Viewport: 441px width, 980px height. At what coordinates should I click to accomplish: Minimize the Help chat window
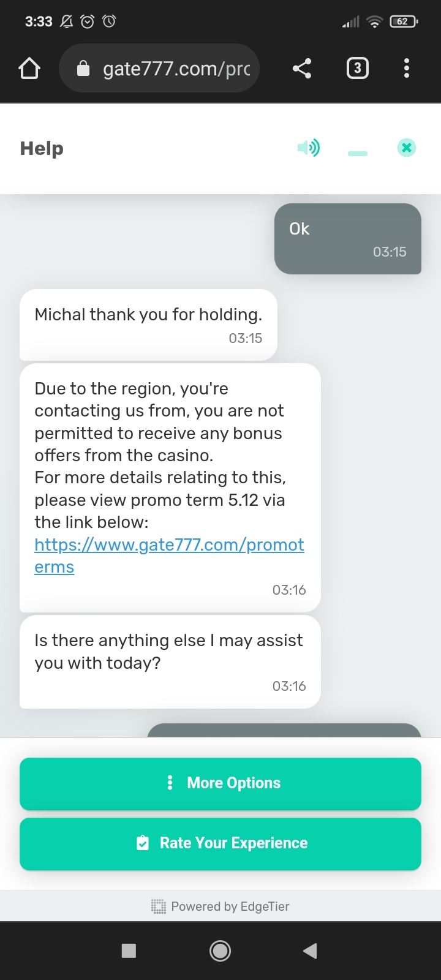[x=358, y=154]
